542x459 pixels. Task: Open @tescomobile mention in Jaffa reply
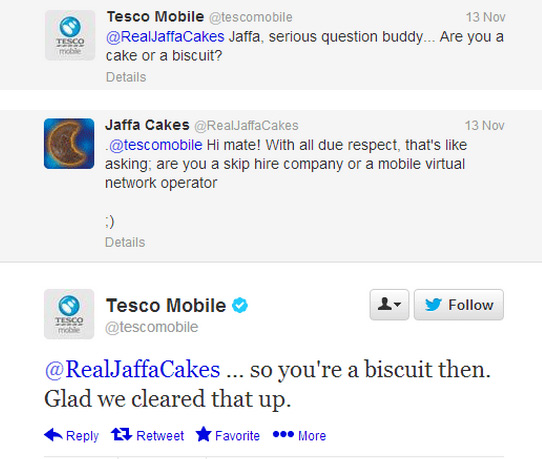pyautogui.click(x=156, y=145)
